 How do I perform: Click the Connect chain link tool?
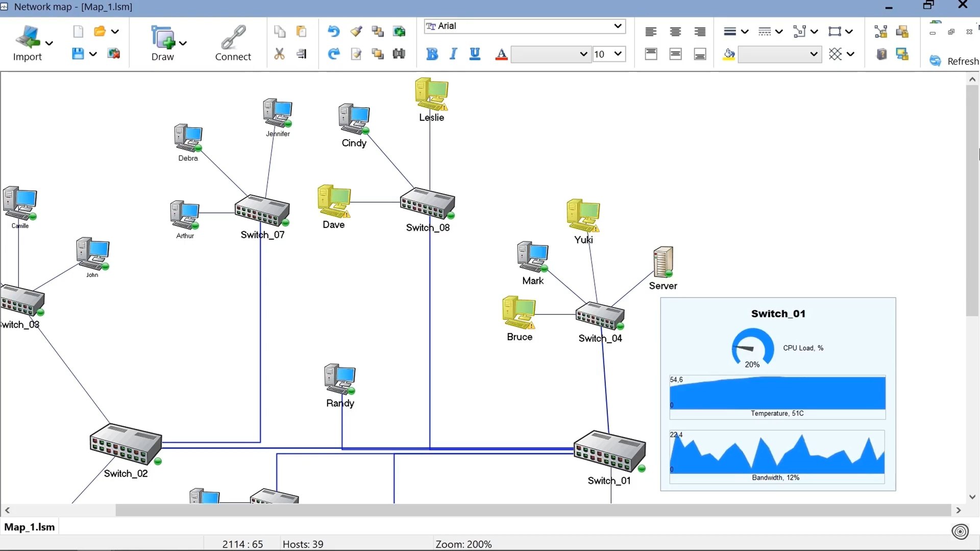pyautogui.click(x=233, y=37)
